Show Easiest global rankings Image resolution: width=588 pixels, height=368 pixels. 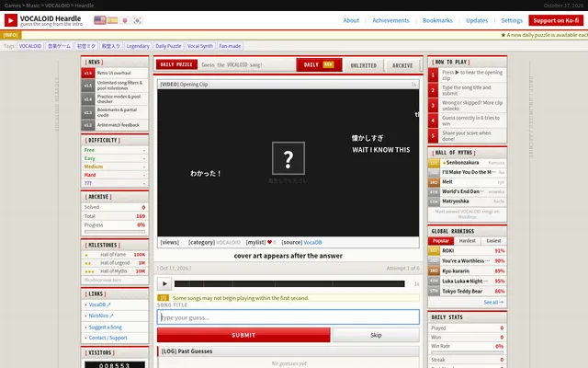click(493, 241)
